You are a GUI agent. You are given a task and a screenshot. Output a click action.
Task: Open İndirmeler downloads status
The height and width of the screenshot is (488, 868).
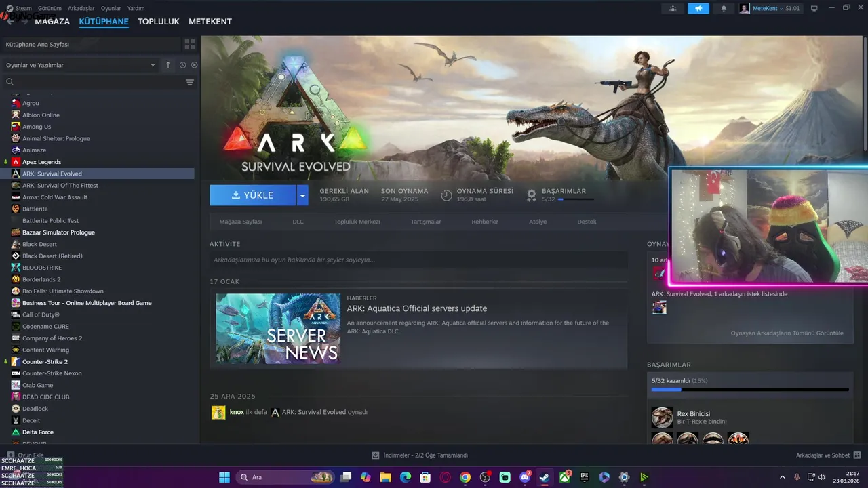[420, 455]
